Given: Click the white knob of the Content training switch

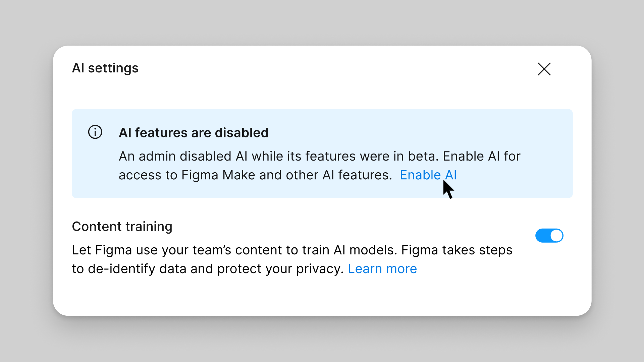Looking at the screenshot, I should click(x=556, y=236).
